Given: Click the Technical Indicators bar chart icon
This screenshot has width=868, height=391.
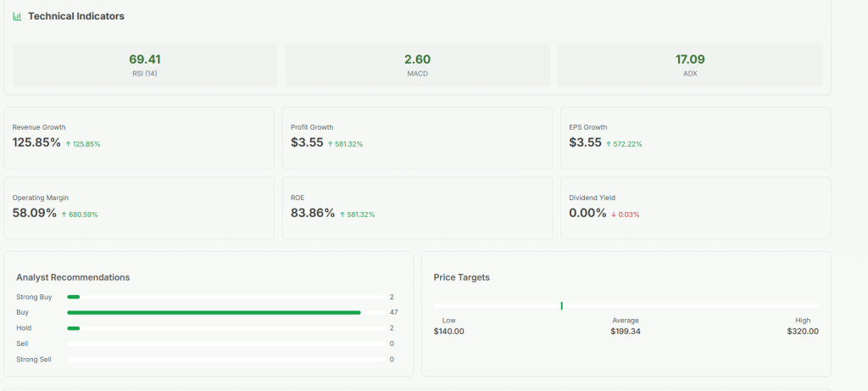Looking at the screenshot, I should 17,16.
